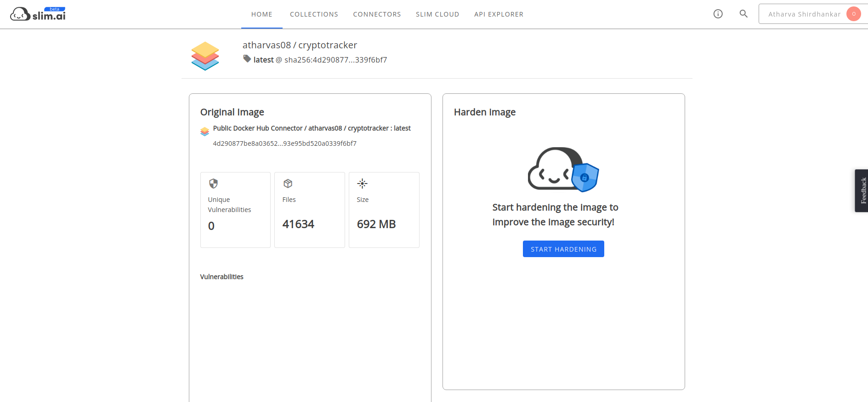Image resolution: width=868 pixels, height=402 pixels.
Task: Click the Public Docker Hub Connector path
Action: tap(312, 128)
